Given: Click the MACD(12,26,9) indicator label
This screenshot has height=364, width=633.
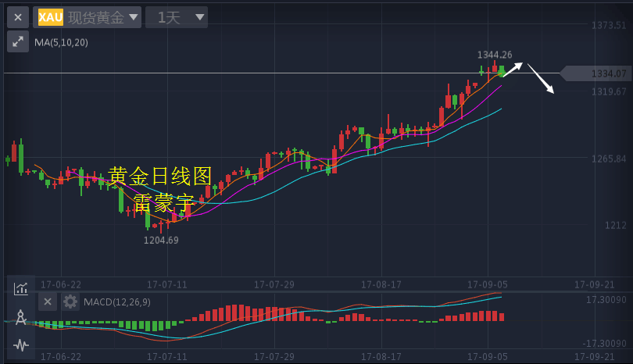Looking at the screenshot, I should (117, 302).
